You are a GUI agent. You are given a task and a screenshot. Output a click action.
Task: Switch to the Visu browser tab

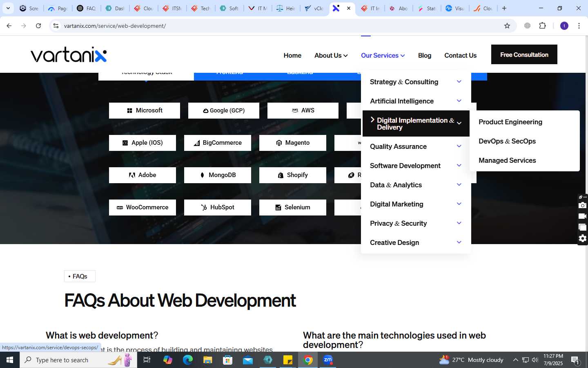click(455, 8)
